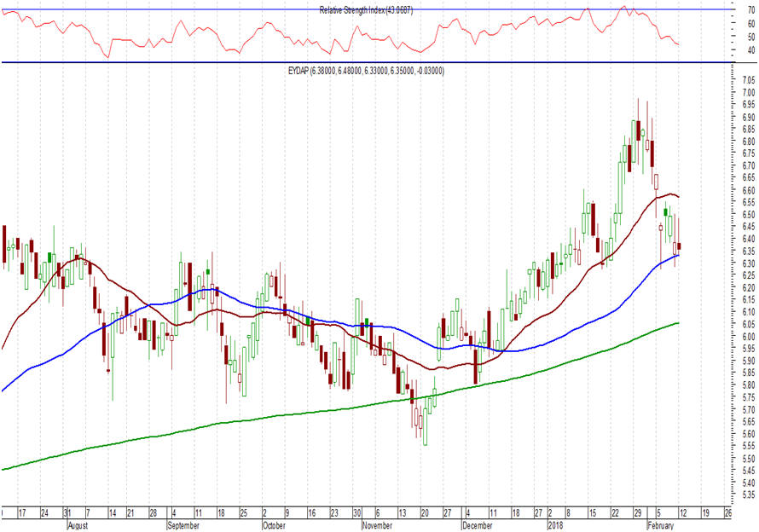
Task: Select the 5.75 price axis value
Action: 749,397
